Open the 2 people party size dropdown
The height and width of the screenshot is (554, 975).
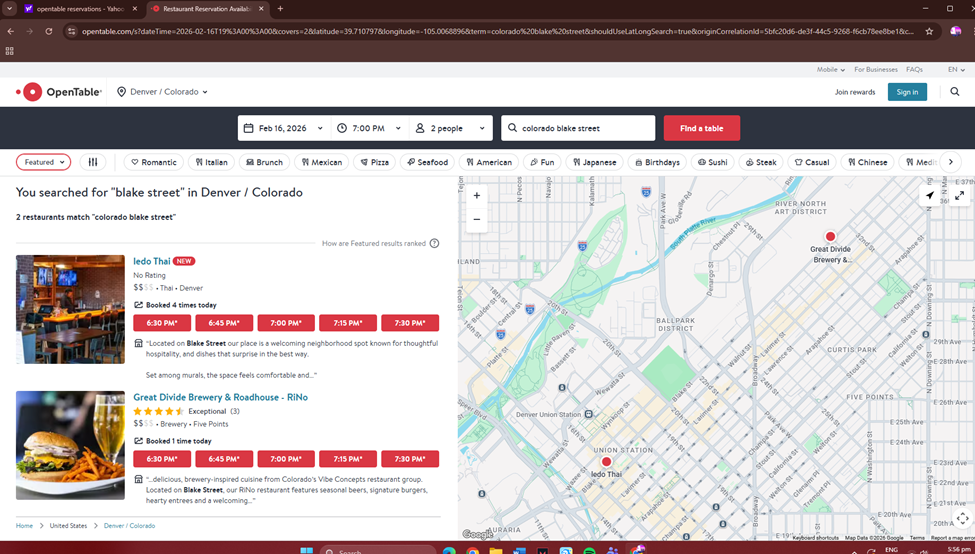tap(451, 128)
